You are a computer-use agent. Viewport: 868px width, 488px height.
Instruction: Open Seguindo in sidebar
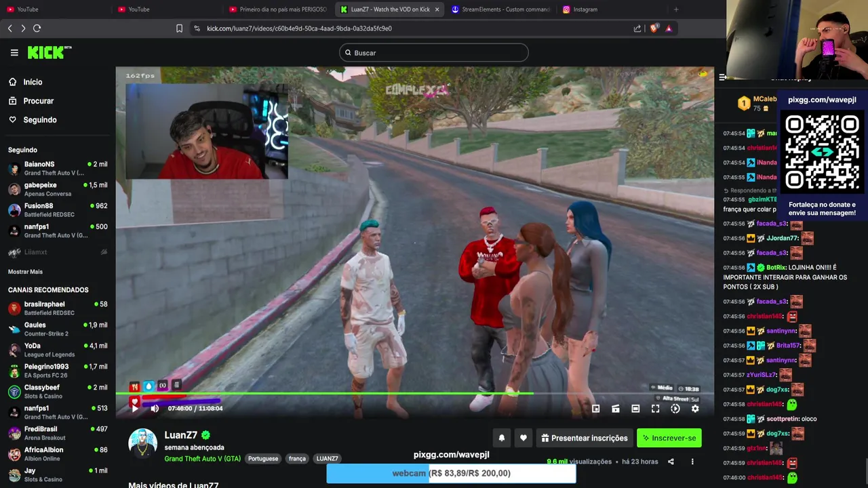pos(39,120)
